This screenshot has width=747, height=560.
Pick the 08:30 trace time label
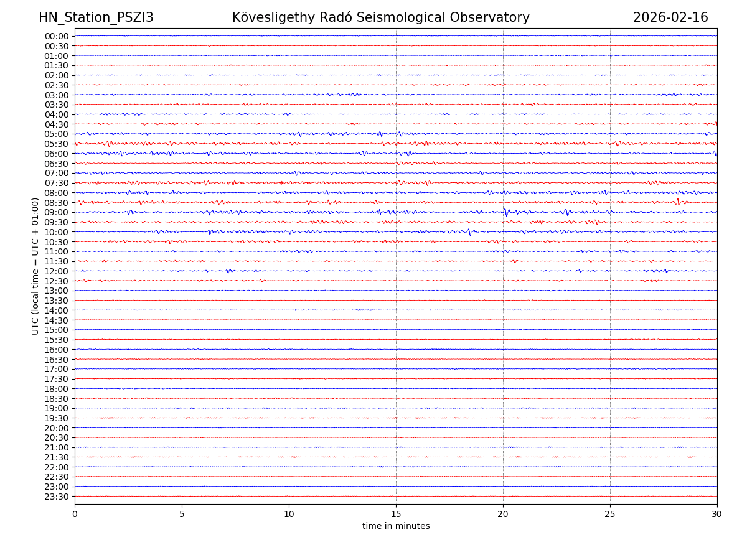click(x=57, y=203)
